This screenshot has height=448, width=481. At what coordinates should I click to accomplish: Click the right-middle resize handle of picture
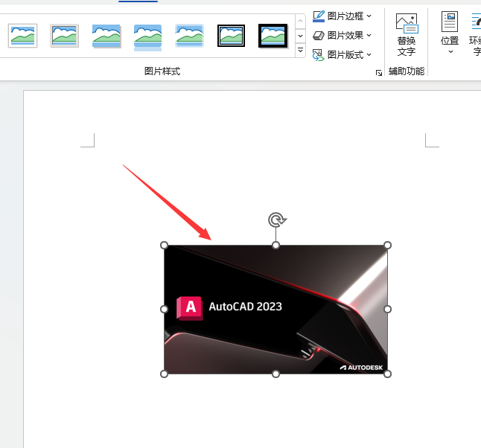[x=387, y=309]
